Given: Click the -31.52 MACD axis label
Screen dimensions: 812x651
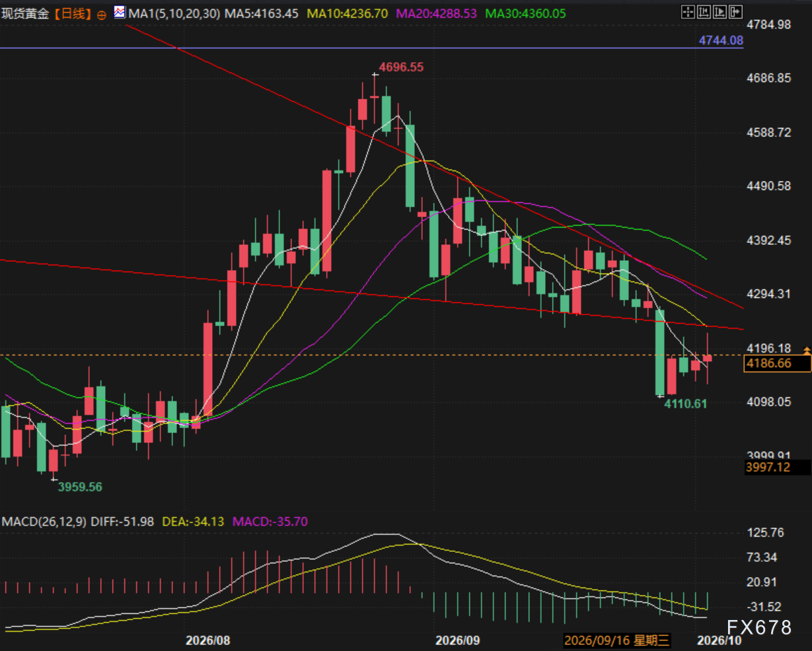Looking at the screenshot, I should 764,607.
